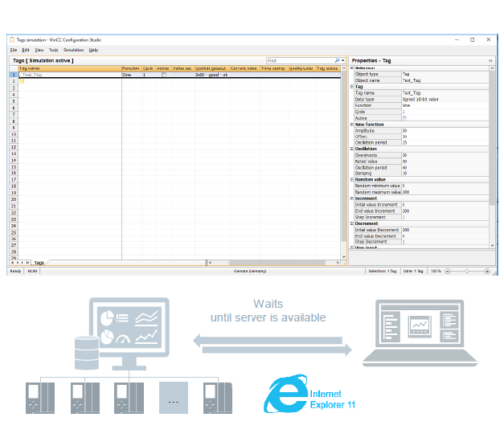The height and width of the screenshot is (446, 504).
Task: Collapse the Oscillation property group
Action: pyautogui.click(x=352, y=149)
